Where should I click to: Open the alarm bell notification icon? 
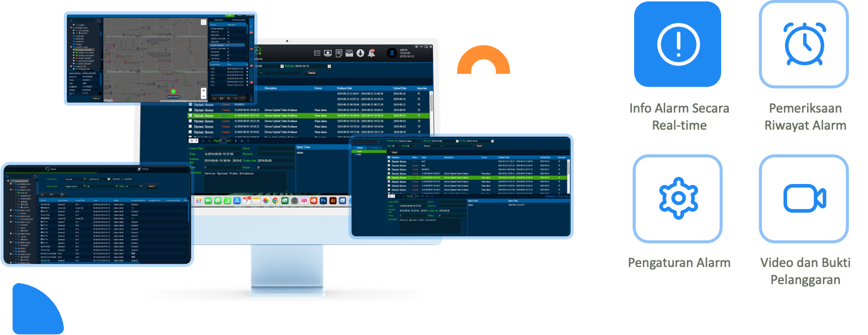point(372,53)
